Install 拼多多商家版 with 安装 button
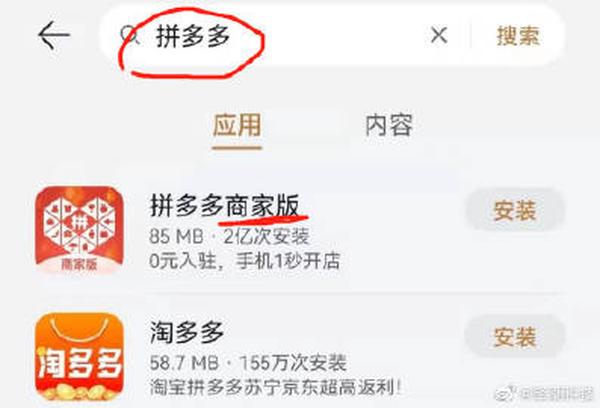The width and height of the screenshot is (600, 408). (x=515, y=210)
